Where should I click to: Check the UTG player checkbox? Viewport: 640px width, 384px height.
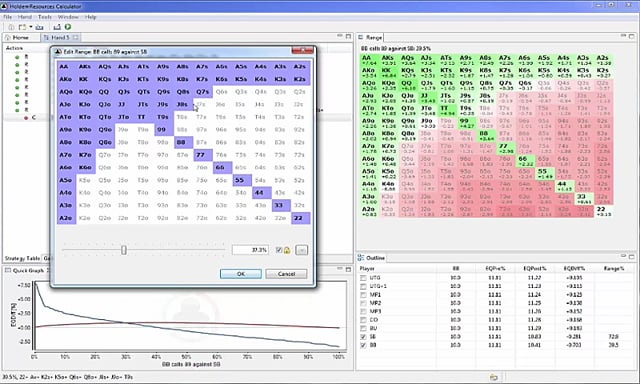click(x=363, y=277)
